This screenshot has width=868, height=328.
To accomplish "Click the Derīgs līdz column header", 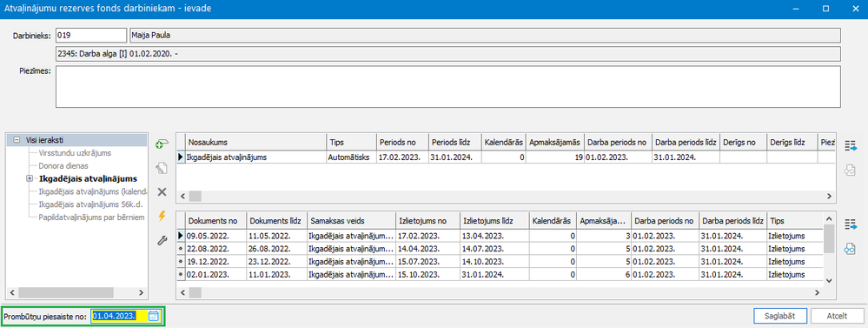I will (792, 143).
